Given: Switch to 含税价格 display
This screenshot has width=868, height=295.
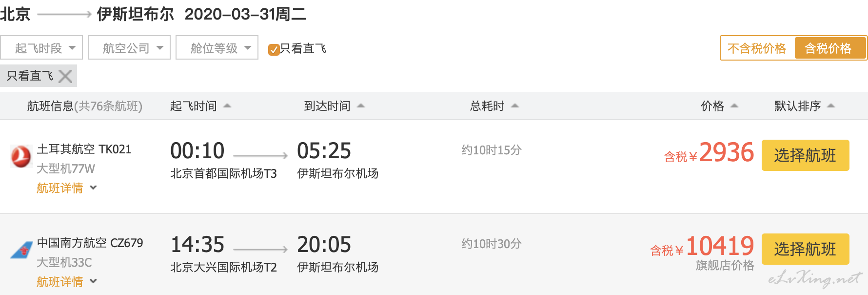Looking at the screenshot, I should (830, 48).
